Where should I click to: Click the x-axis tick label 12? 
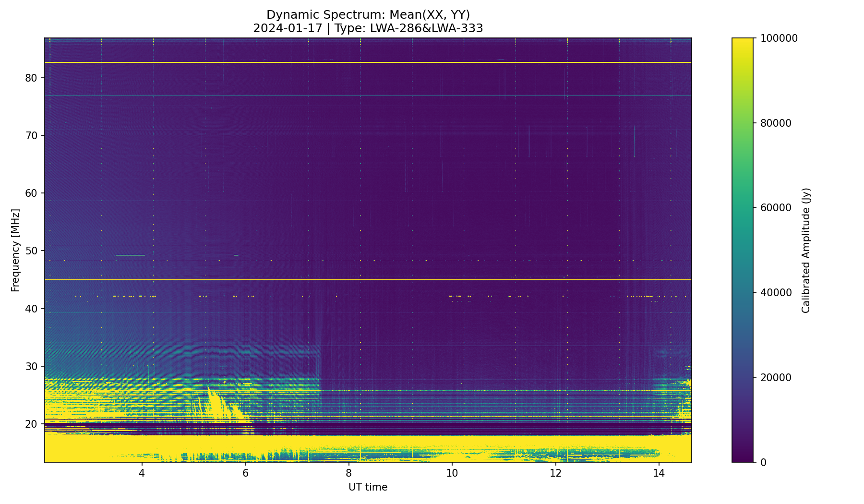555,473
